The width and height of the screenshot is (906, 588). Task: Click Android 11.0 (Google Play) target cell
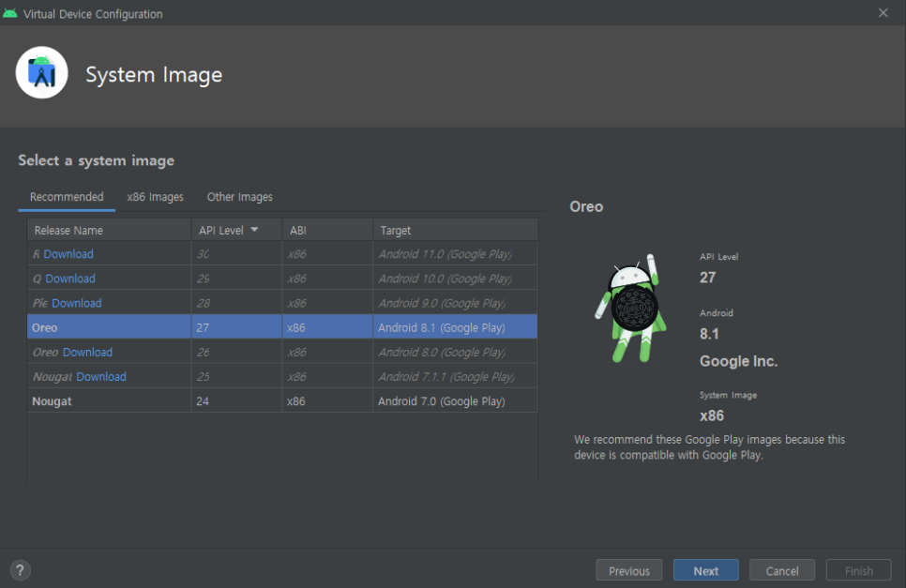click(x=455, y=254)
